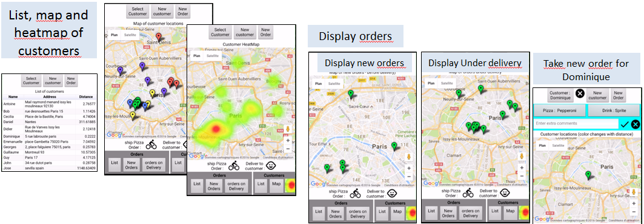The image size is (644, 224).
Task: Open the Pizza : Pepperoni selector
Action: click(x=559, y=110)
